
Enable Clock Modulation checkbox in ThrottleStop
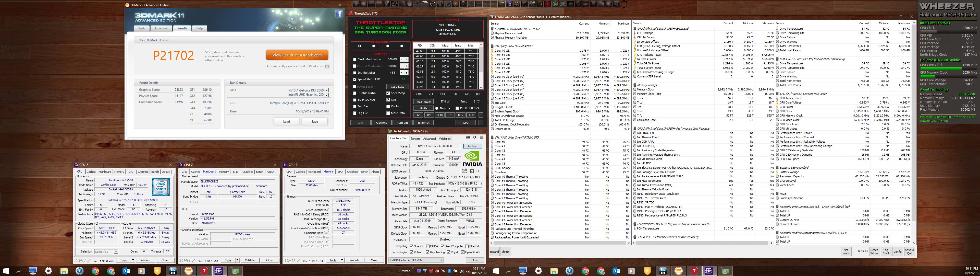coord(354,60)
